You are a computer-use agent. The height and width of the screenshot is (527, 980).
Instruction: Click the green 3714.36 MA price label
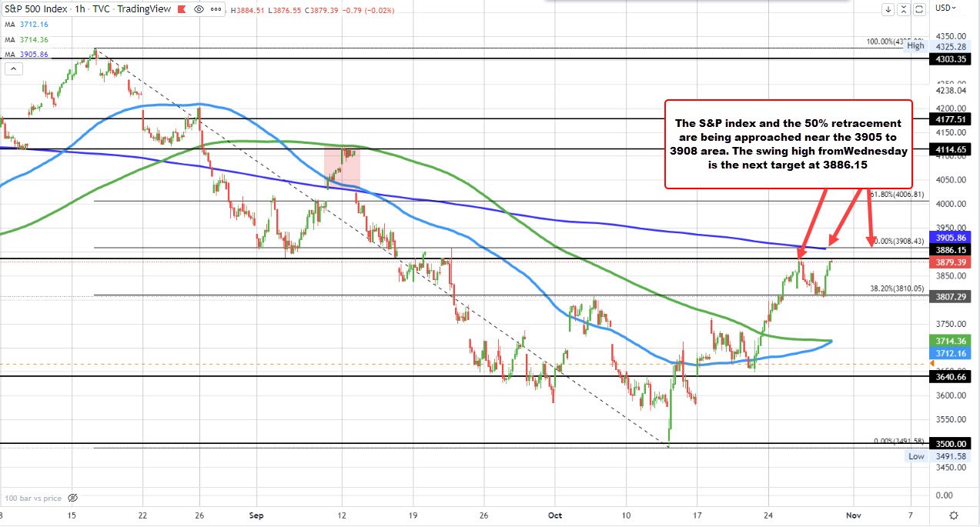(x=952, y=341)
